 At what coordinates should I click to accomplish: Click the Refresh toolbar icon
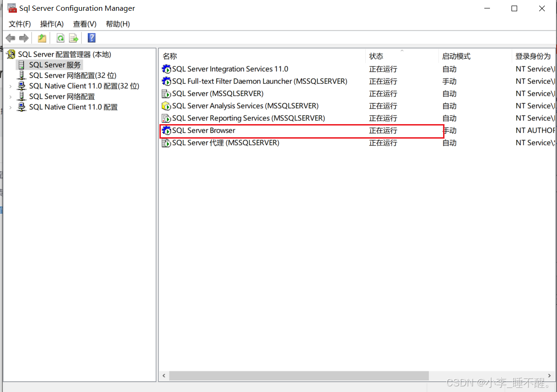tap(60, 38)
